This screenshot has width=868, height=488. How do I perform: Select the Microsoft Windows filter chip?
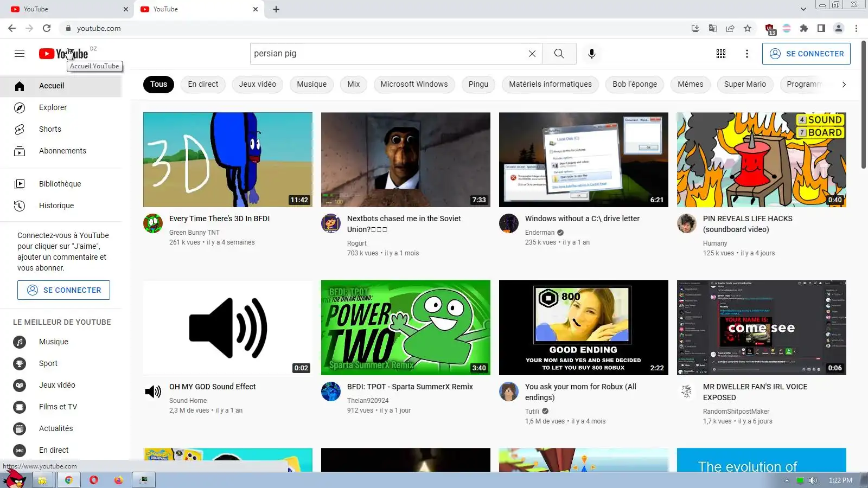(x=414, y=84)
